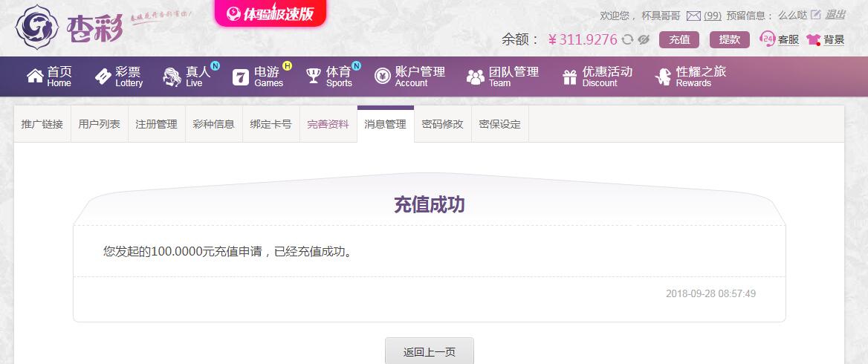868x364 pixels.
Task: Go to 首页 Home in the navigation bar
Action: [x=49, y=77]
